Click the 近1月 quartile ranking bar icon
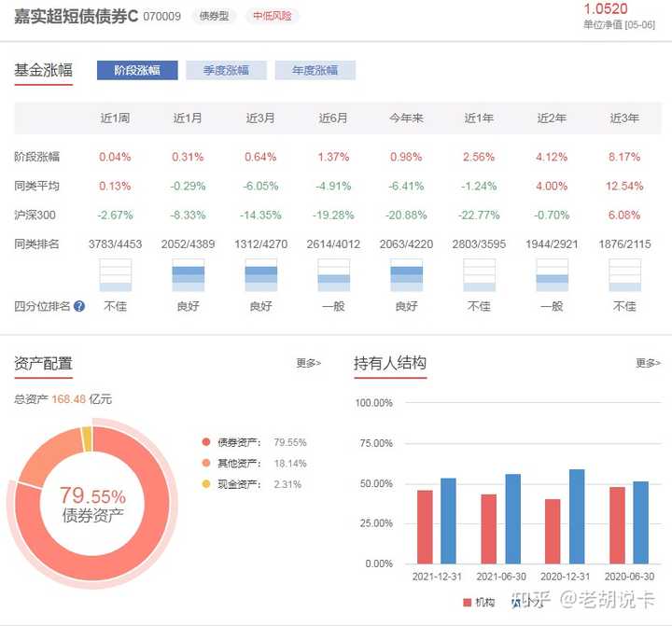Image resolution: width=672 pixels, height=626 pixels. click(189, 275)
